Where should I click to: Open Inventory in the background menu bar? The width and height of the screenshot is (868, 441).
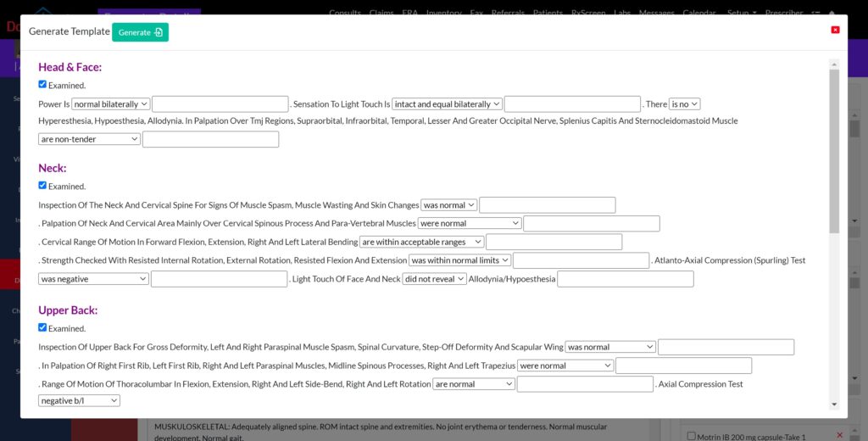pyautogui.click(x=444, y=12)
